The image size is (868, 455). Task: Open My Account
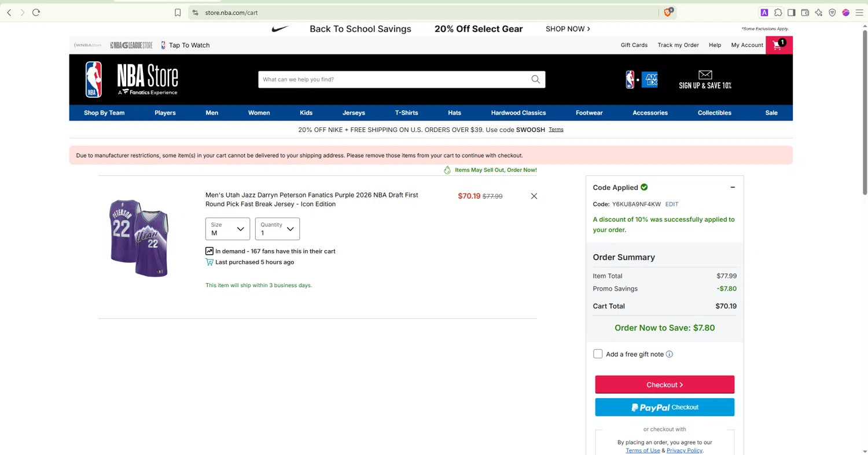pyautogui.click(x=747, y=45)
